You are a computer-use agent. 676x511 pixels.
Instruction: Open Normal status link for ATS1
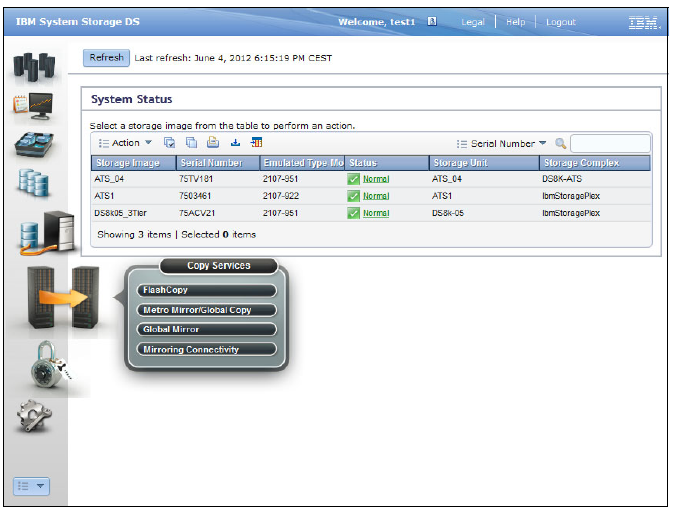point(376,196)
